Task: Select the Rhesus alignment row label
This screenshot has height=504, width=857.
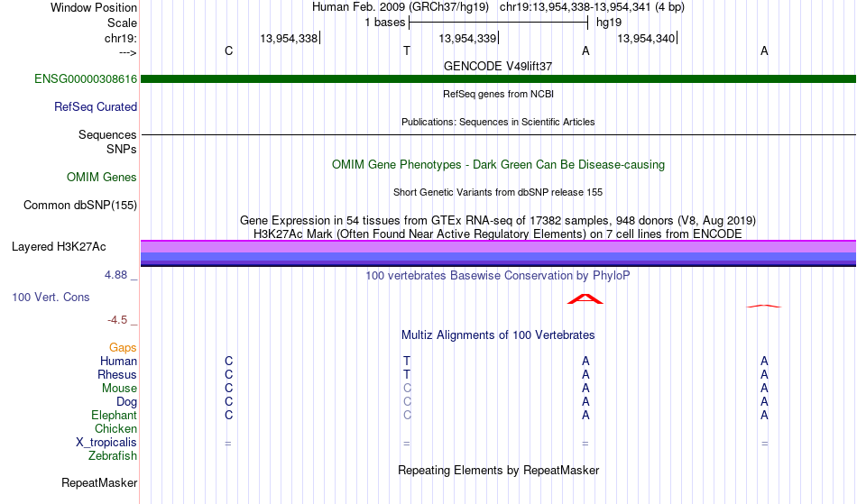Action: tap(117, 374)
